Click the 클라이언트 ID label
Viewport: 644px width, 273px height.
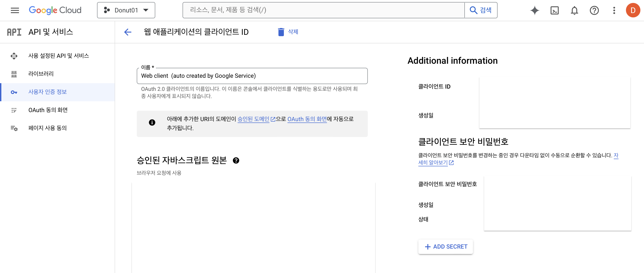click(434, 87)
